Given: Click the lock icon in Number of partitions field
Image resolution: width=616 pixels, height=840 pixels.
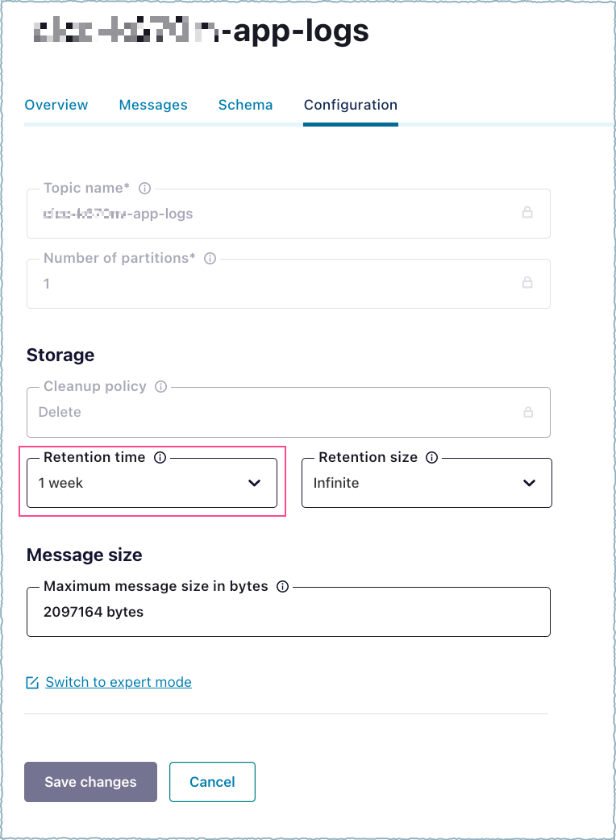Looking at the screenshot, I should 527,283.
